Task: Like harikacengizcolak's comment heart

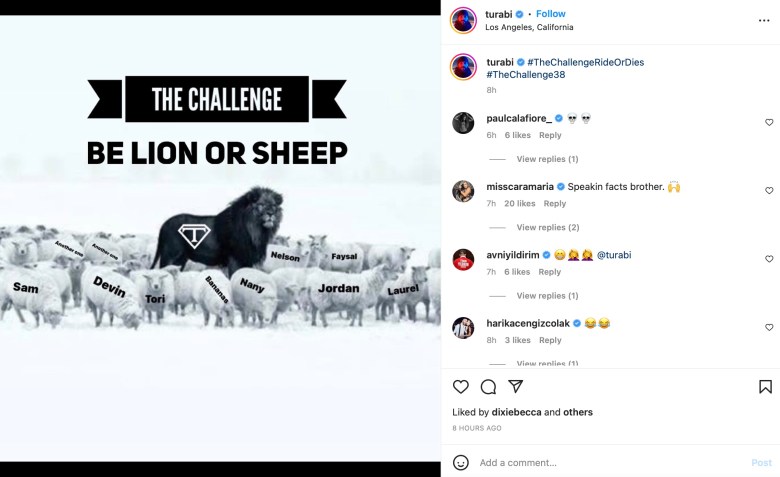Action: point(769,327)
